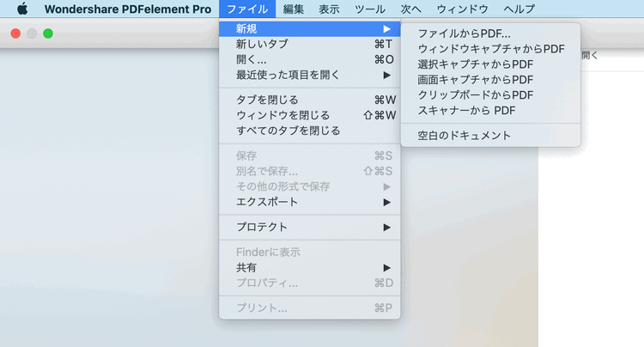
Task: Expand the 共有 submenu
Action: point(310,268)
